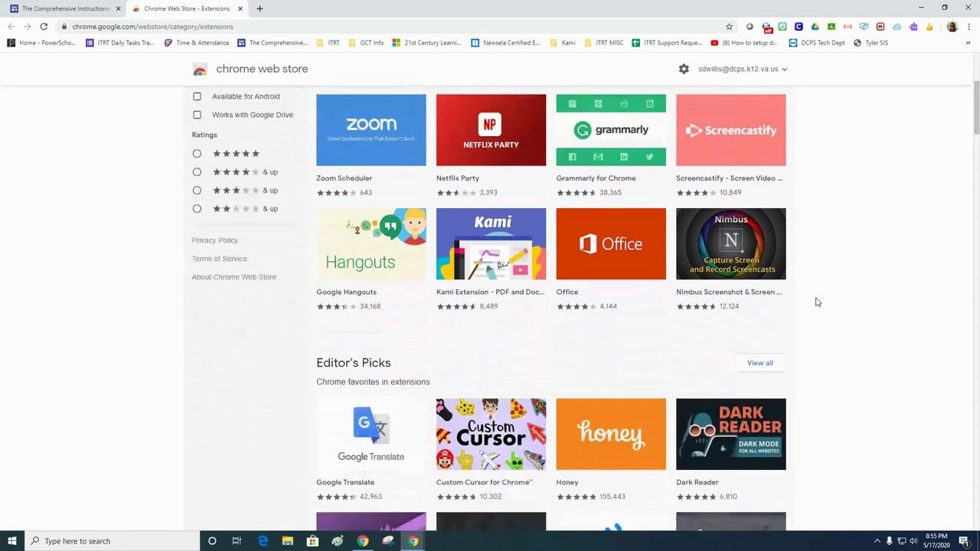The width and height of the screenshot is (980, 551).
Task: Select the three stars & up filter
Action: [197, 191]
